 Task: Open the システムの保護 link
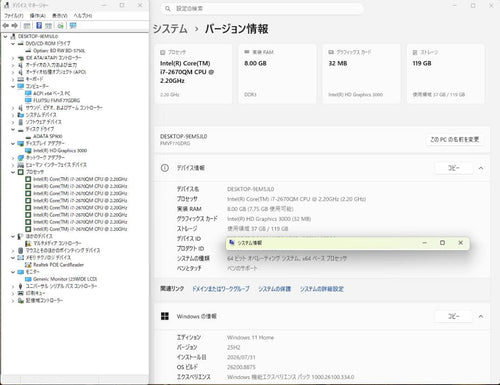point(275,289)
